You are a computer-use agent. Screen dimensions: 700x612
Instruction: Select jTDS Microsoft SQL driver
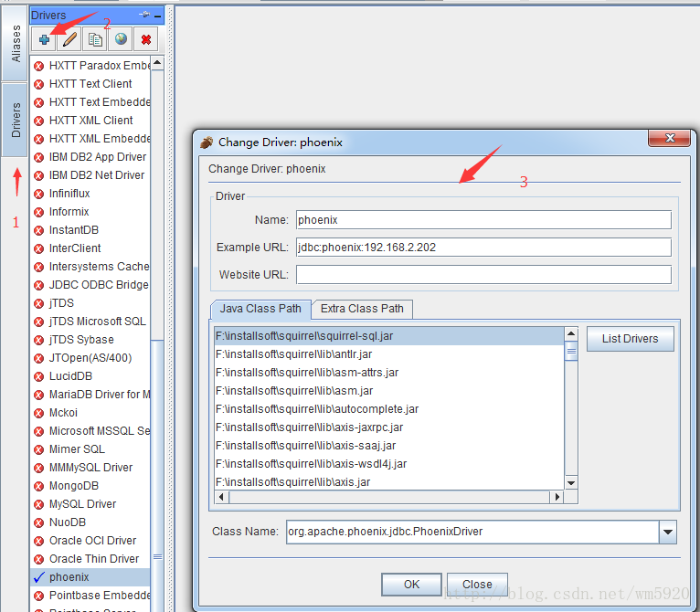point(90,322)
